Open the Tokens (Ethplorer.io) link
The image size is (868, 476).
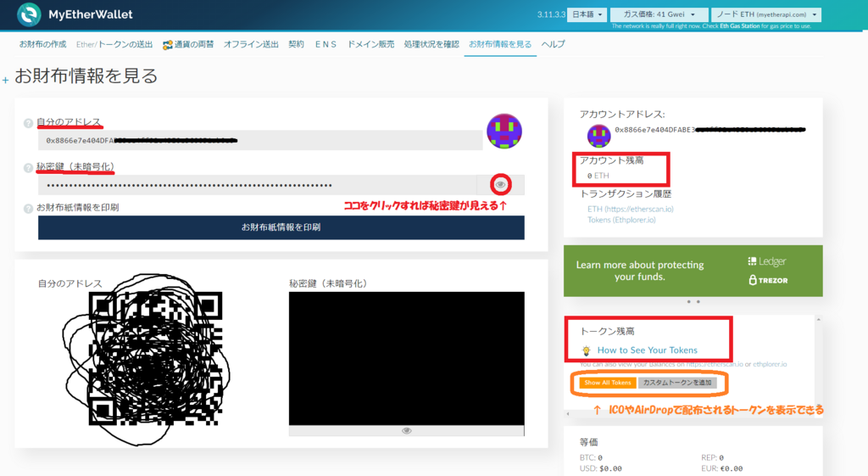tap(621, 220)
